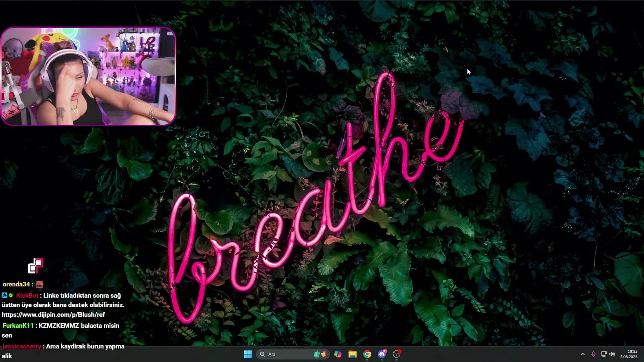Viewport: 644px width, 362px height.
Task: Expand hidden system tray icons chevron
Action: tap(583, 354)
